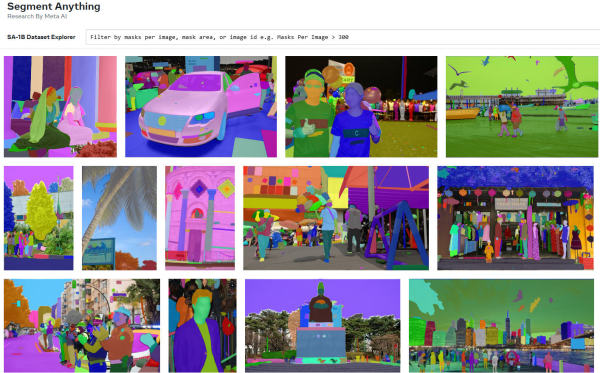Select the two men night market image
The width and height of the screenshot is (600, 373).
pos(361,107)
